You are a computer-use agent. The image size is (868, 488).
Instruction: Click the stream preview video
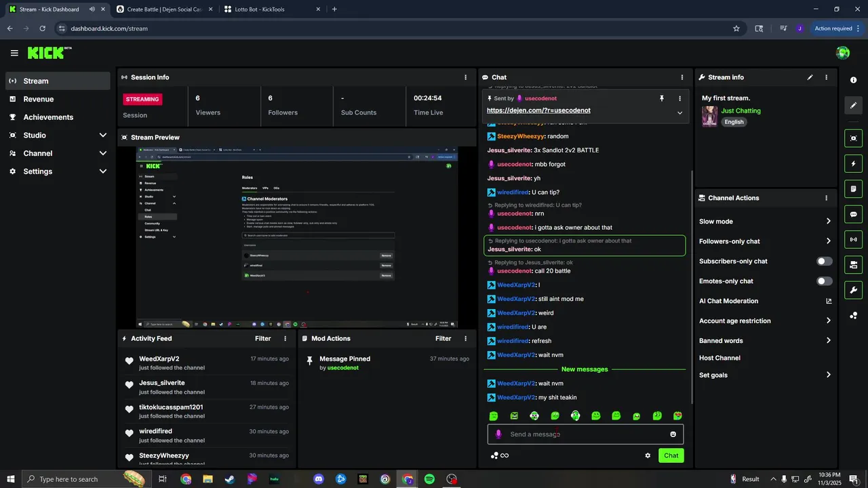[297, 237]
